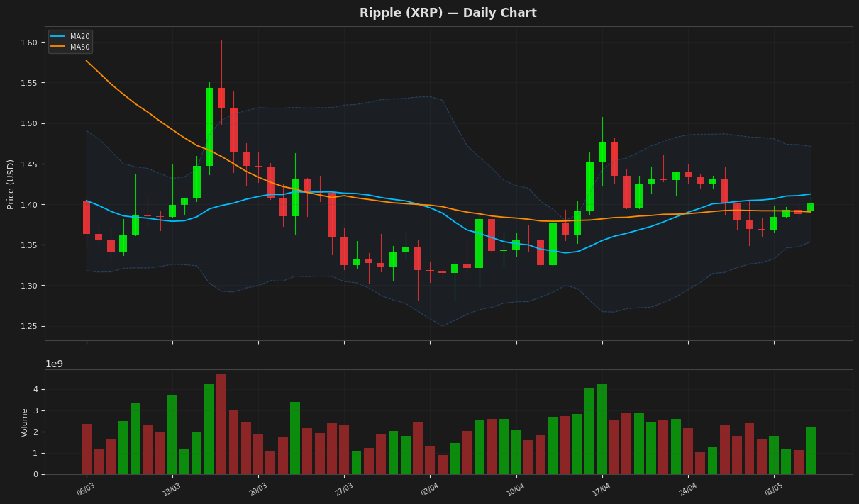The height and width of the screenshot is (504, 859).
Task: Click the 03/04 date label
Action: tap(429, 489)
